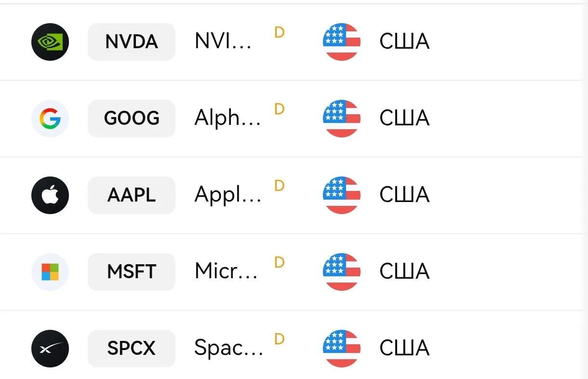Select the GOOG ticker badge
The height and width of the screenshot is (379, 588).
pos(132,119)
